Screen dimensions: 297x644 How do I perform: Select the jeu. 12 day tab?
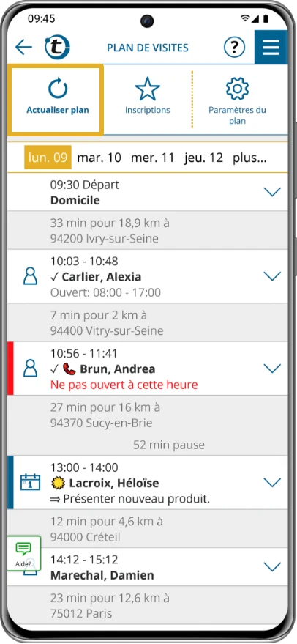pyautogui.click(x=204, y=158)
